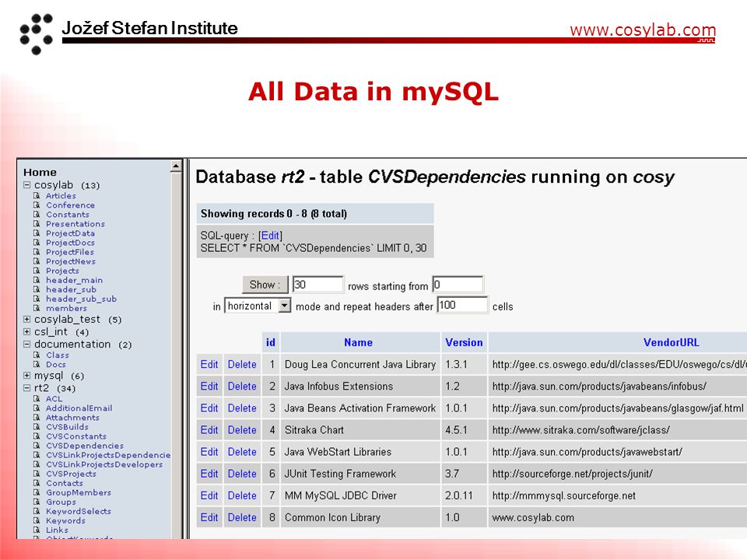Click the Show button
The height and width of the screenshot is (560, 747).
[265, 285]
